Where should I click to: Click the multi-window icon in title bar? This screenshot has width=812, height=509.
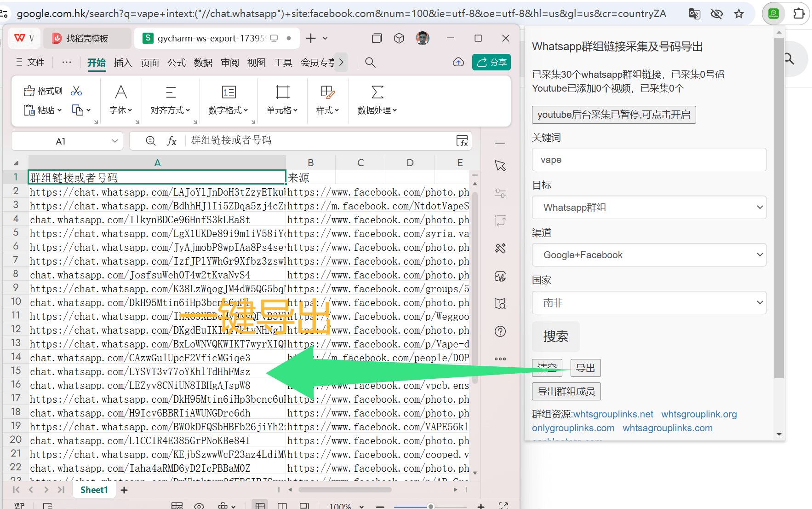click(377, 38)
